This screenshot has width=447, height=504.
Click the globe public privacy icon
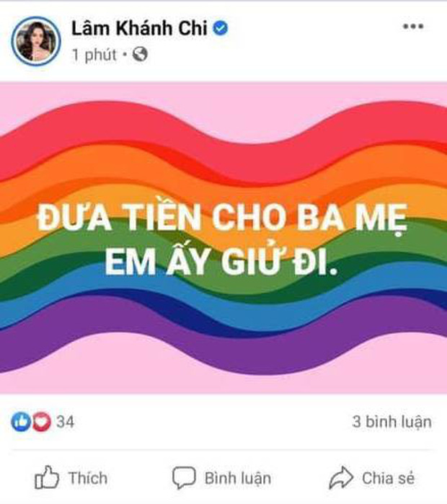140,54
